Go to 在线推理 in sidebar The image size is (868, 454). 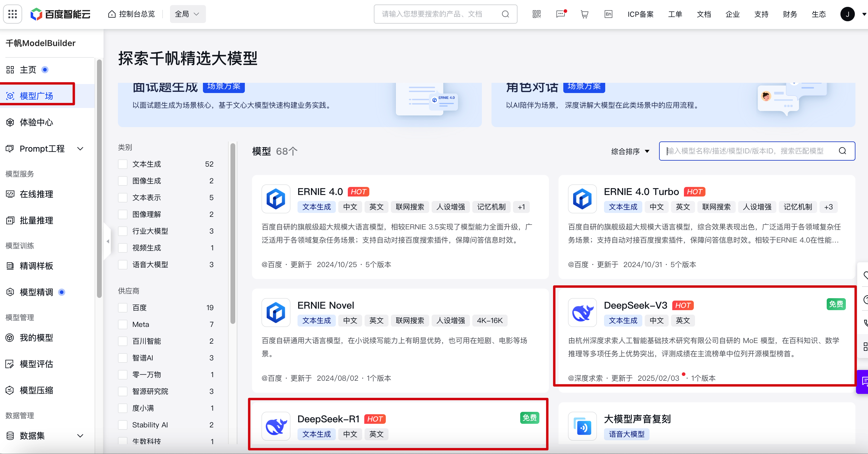point(37,194)
